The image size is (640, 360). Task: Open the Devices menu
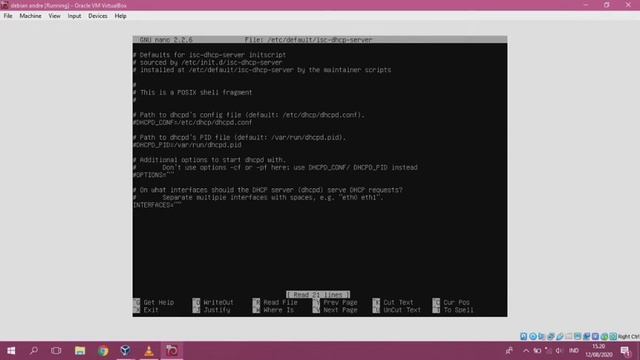click(98, 16)
